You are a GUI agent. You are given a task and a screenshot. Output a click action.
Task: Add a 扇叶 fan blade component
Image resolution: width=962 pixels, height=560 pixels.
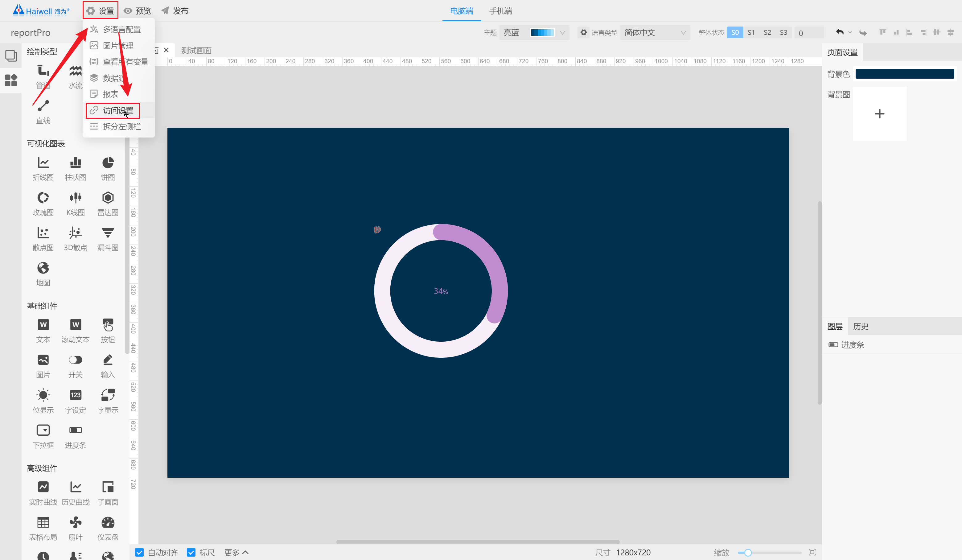pos(76,528)
